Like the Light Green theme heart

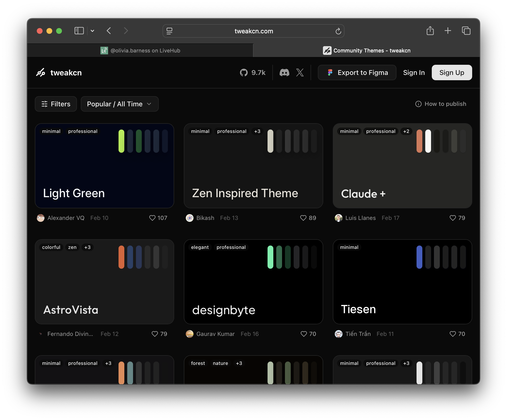(x=152, y=218)
